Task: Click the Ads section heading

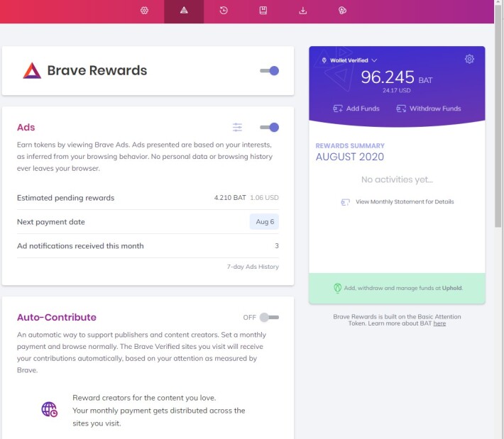Action: point(26,128)
